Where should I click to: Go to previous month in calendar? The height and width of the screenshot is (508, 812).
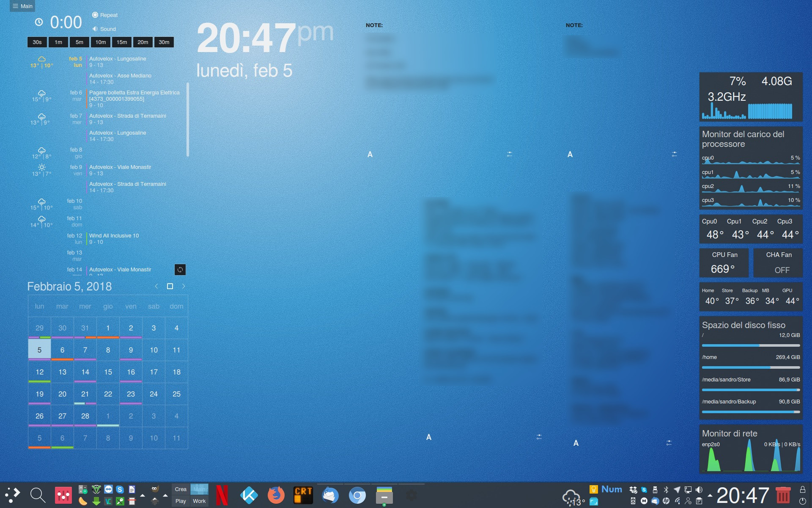pyautogui.click(x=156, y=286)
